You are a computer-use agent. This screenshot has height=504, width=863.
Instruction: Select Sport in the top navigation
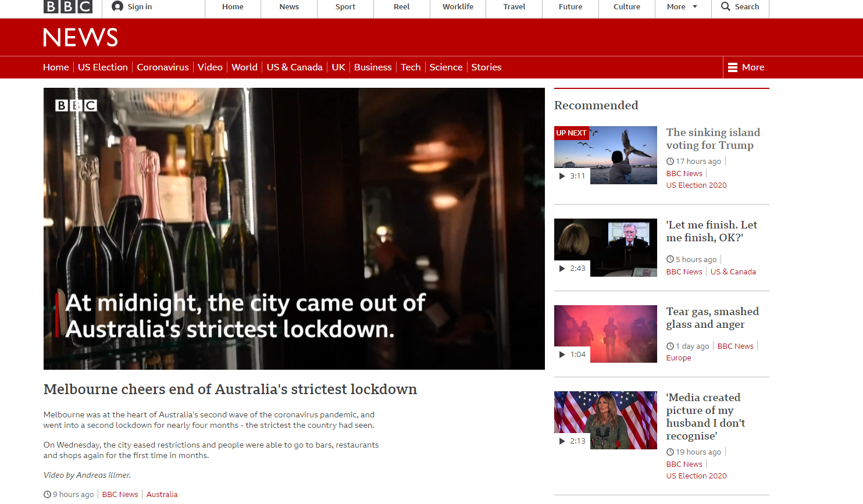345,7
